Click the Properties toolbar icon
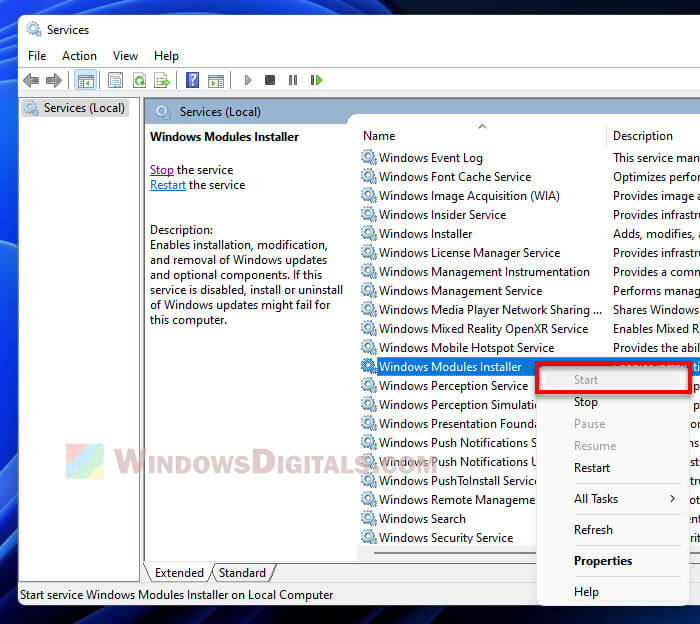Viewport: 700px width, 624px height. [115, 80]
